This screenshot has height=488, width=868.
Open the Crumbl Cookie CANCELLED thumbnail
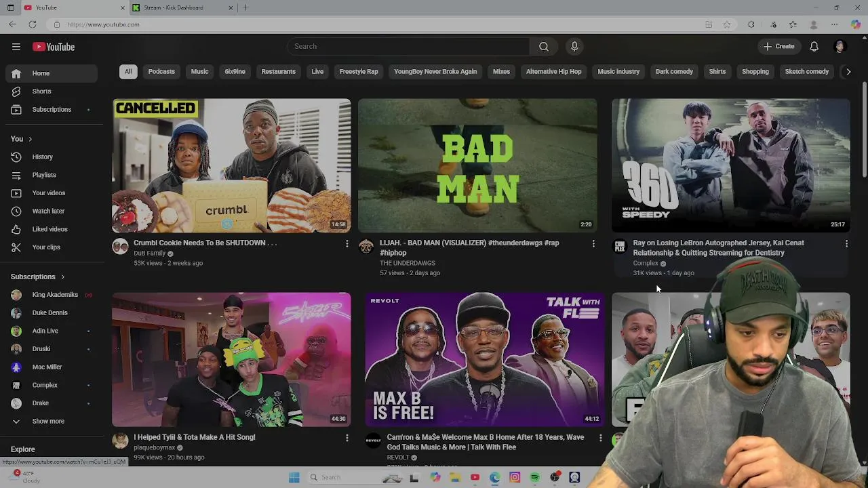pyautogui.click(x=231, y=165)
